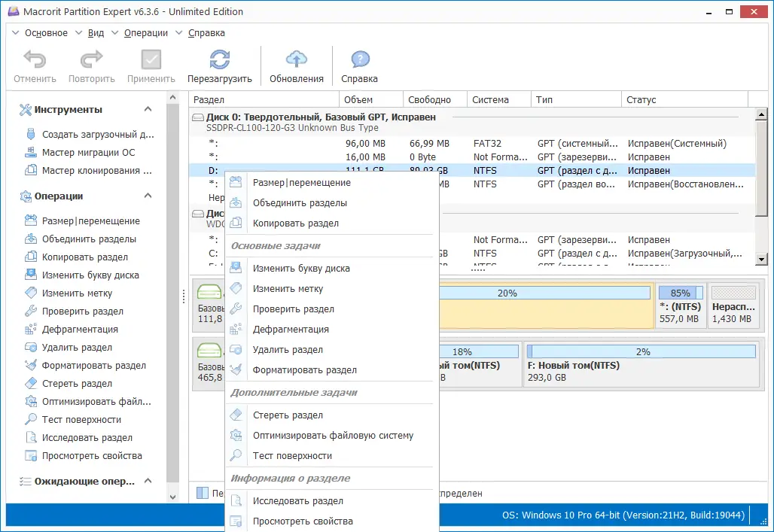
Task: Open the Операции menu in menu bar
Action: [146, 33]
